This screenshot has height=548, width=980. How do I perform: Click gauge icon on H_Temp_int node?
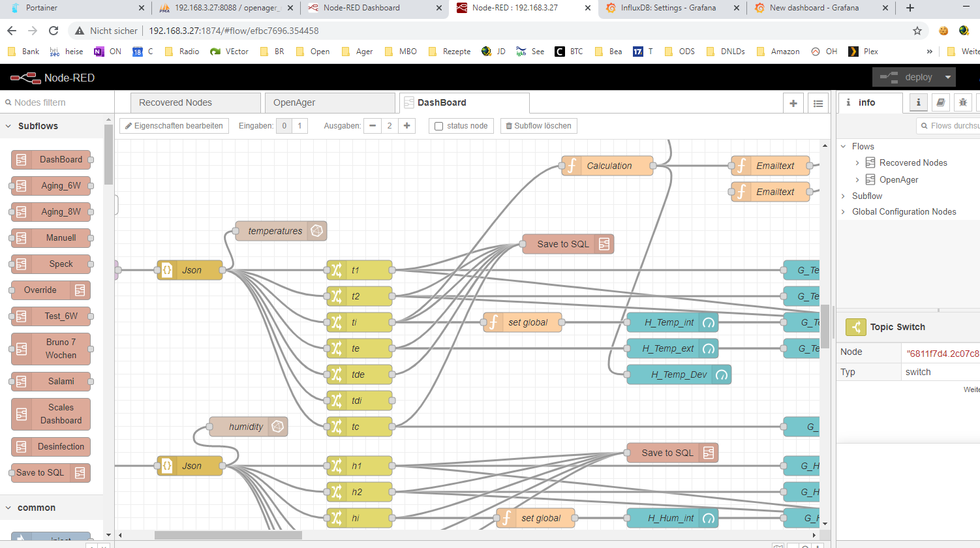[x=709, y=322]
